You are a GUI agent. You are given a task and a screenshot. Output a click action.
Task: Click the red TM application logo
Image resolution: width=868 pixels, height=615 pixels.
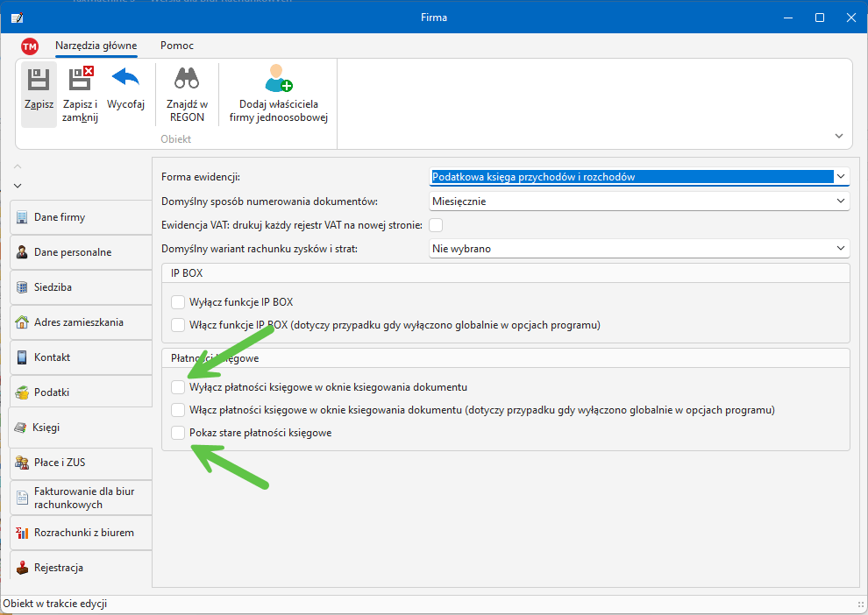point(30,46)
